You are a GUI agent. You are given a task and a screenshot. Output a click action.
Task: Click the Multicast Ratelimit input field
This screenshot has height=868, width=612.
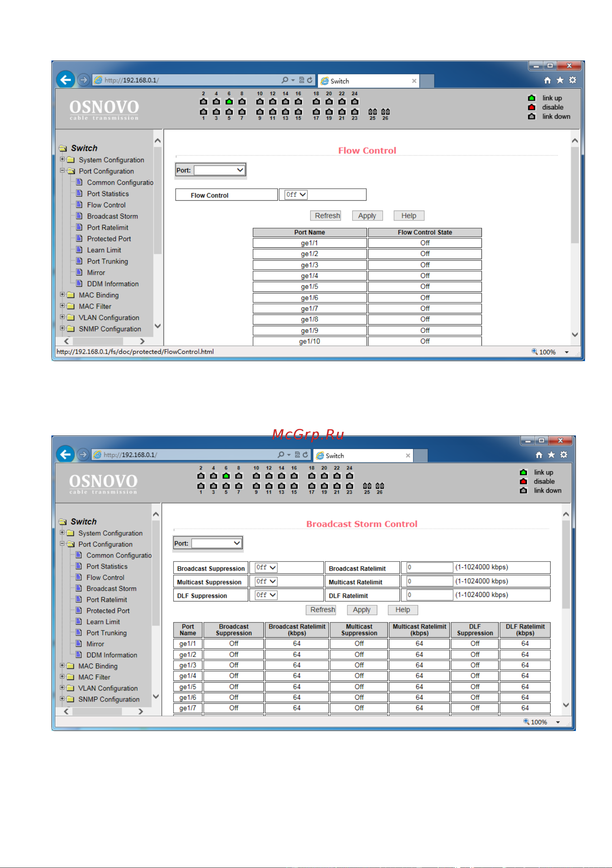coord(430,581)
